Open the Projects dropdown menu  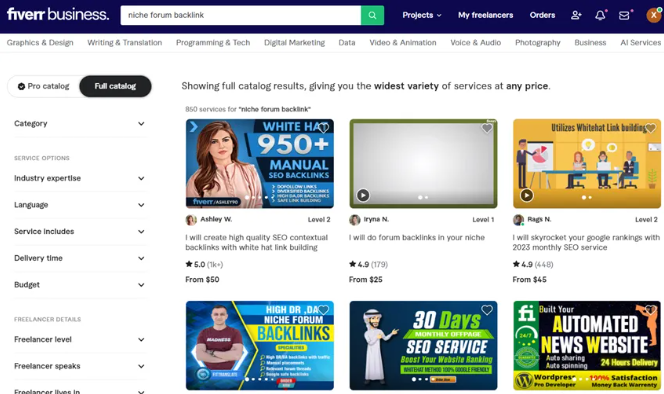point(422,15)
